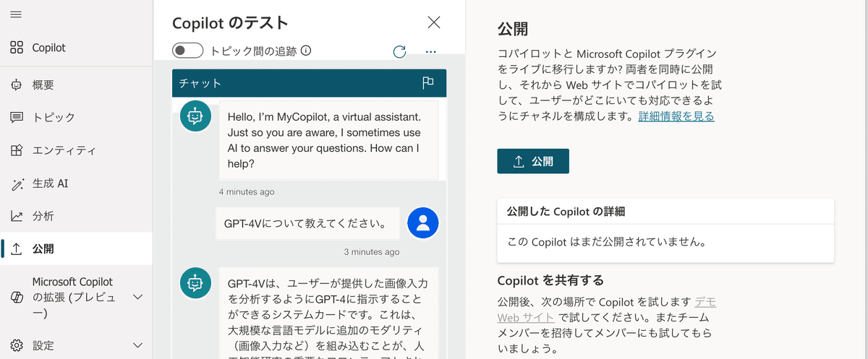
Task: Open the 詳細情報を見る link
Action: click(x=676, y=116)
